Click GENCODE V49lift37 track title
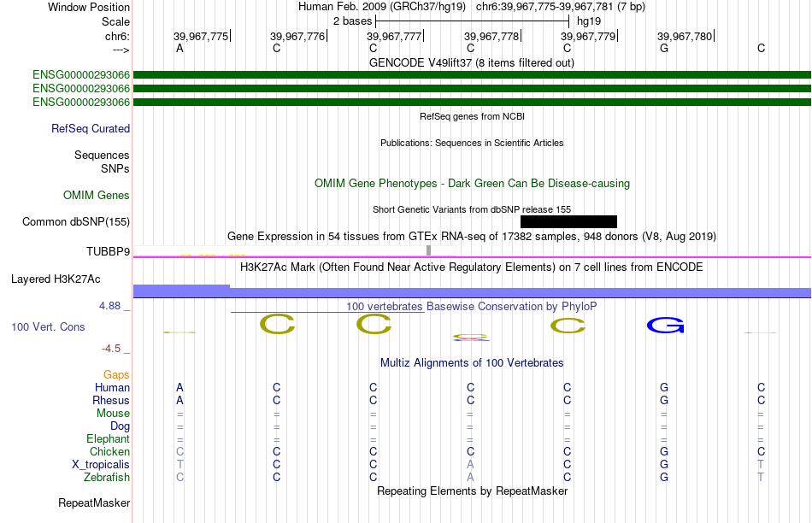Image resolution: width=812 pixels, height=523 pixels. pos(471,63)
